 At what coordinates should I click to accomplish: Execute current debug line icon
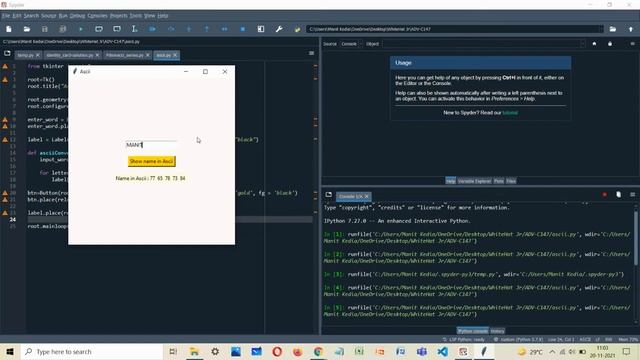click(171, 29)
